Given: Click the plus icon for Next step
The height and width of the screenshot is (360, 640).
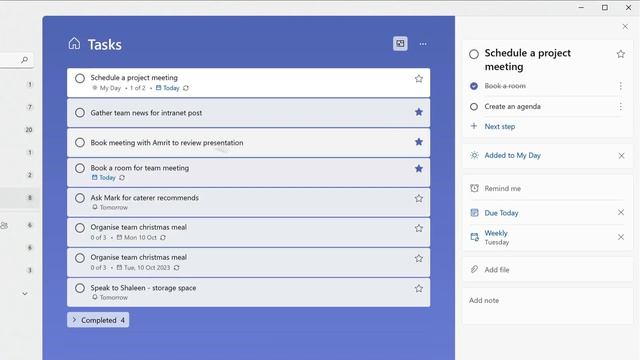Looking at the screenshot, I should pos(474,126).
